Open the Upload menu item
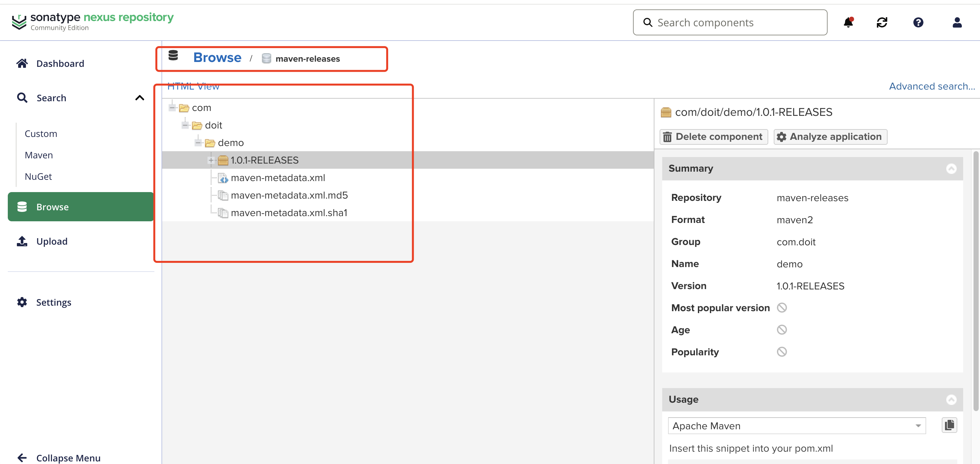980x464 pixels. tap(52, 241)
